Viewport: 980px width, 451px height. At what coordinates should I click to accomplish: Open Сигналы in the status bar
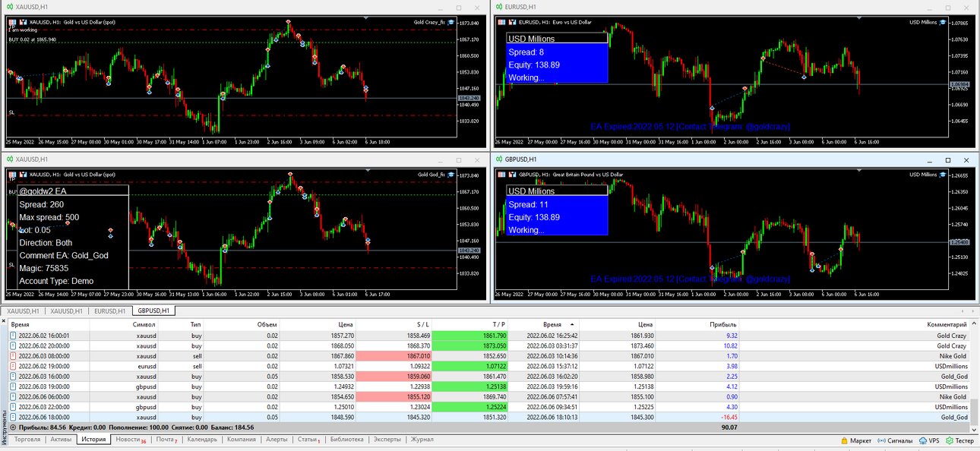point(894,440)
